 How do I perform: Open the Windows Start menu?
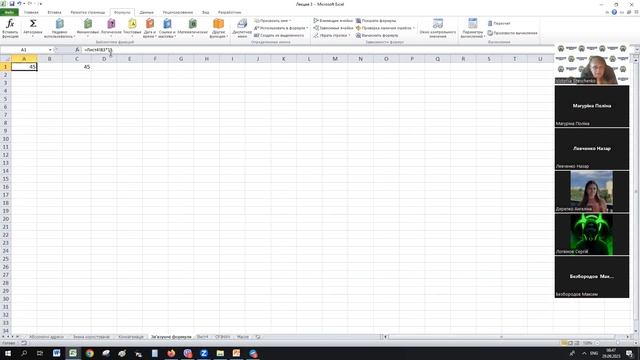tap(7, 353)
